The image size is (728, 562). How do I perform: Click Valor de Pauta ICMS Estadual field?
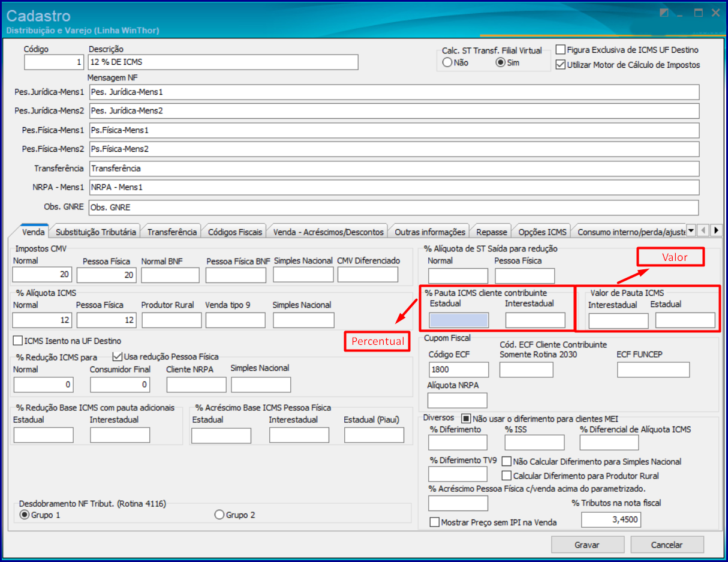(685, 320)
